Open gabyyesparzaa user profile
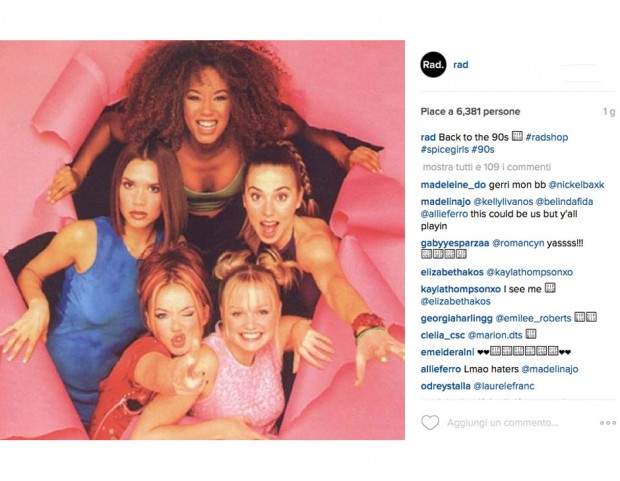The width and height of the screenshot is (620, 481). [455, 243]
